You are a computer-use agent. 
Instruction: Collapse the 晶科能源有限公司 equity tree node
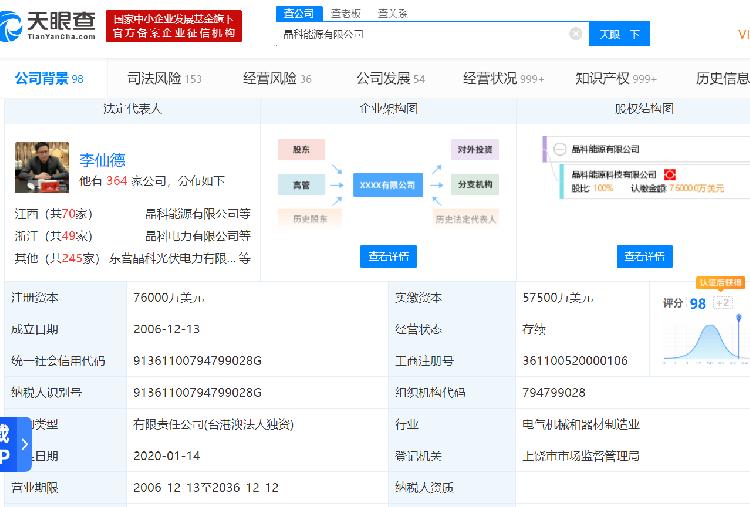coord(560,149)
